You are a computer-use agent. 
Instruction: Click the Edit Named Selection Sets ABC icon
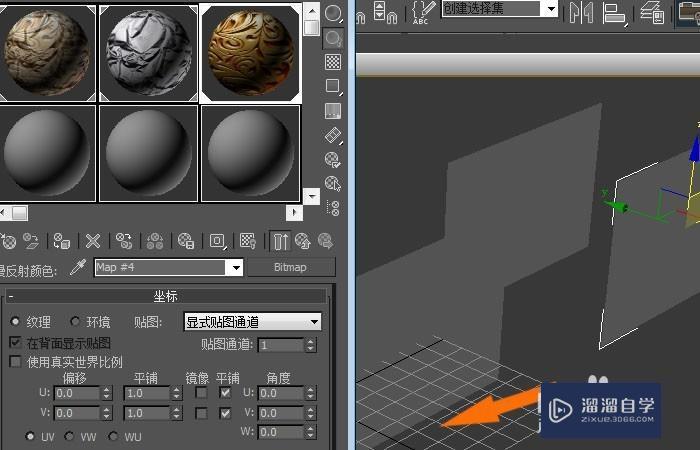[422, 12]
